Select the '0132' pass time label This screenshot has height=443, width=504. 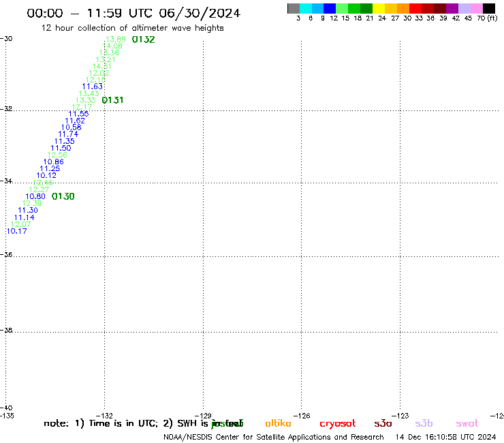[x=143, y=40]
